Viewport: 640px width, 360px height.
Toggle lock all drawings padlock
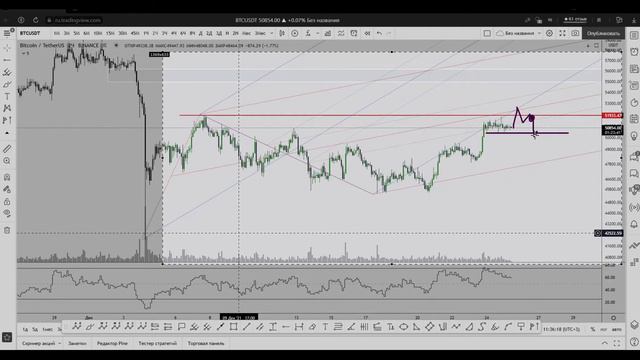pyautogui.click(x=7, y=202)
